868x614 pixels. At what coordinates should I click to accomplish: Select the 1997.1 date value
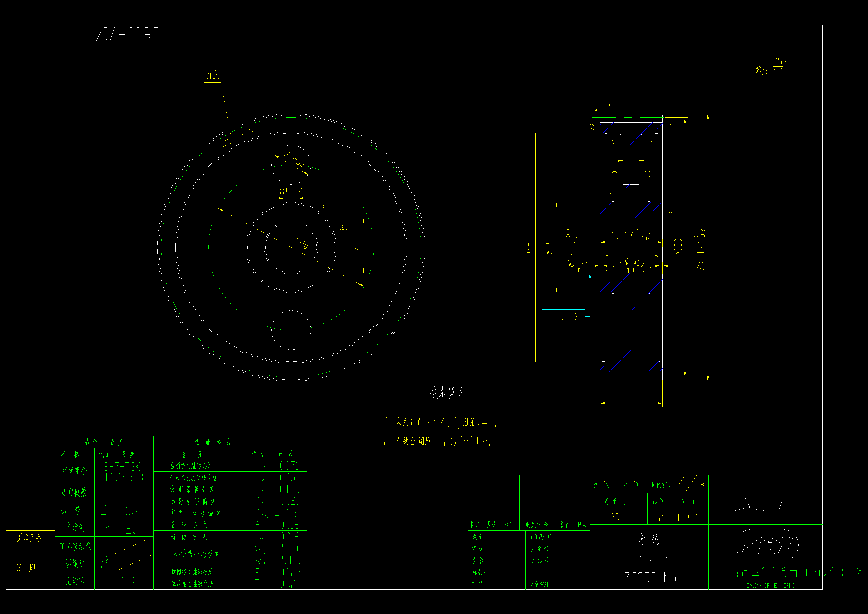pyautogui.click(x=688, y=518)
